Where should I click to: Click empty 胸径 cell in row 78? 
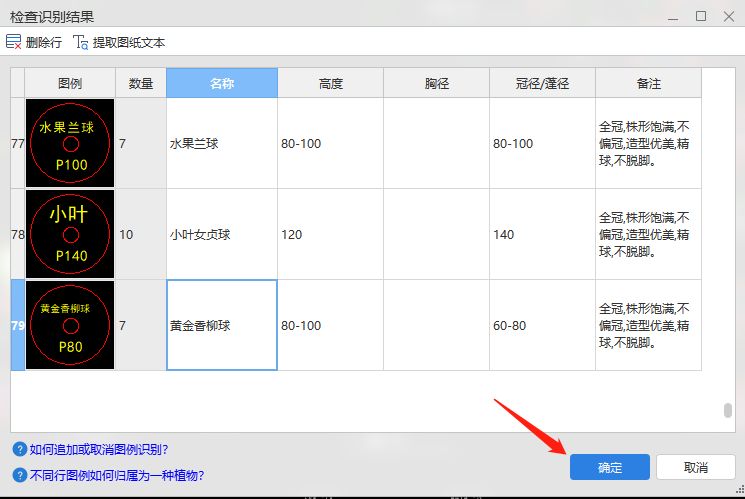437,234
